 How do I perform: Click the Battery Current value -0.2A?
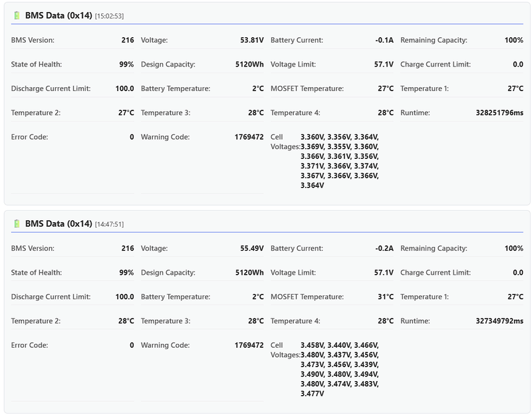coord(384,249)
